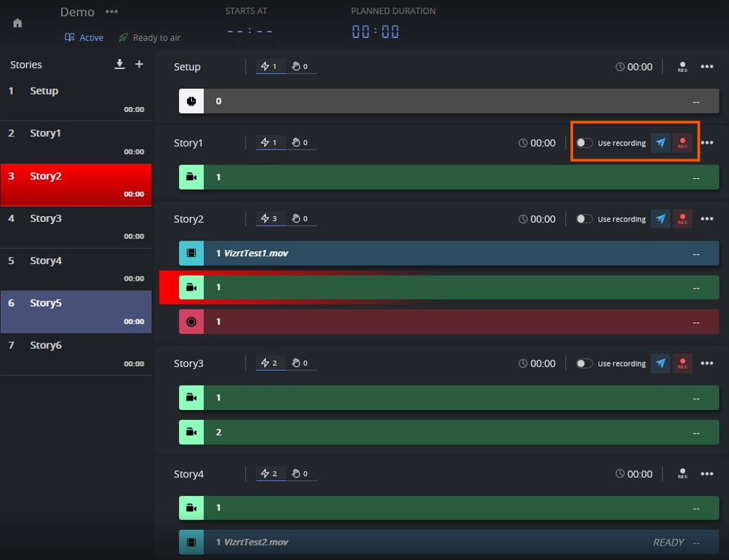
Task: Click the Story2 record element icon
Action: 191,322
